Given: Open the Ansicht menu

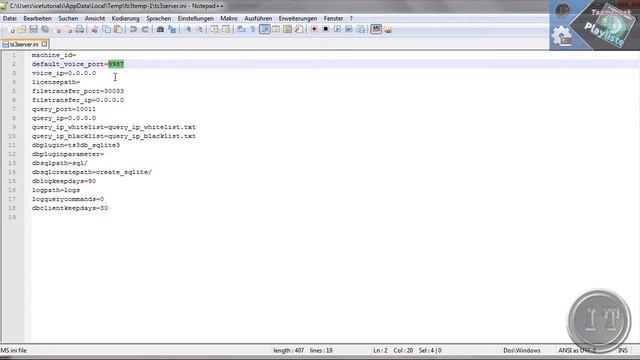Looking at the screenshot, I should pos(95,18).
